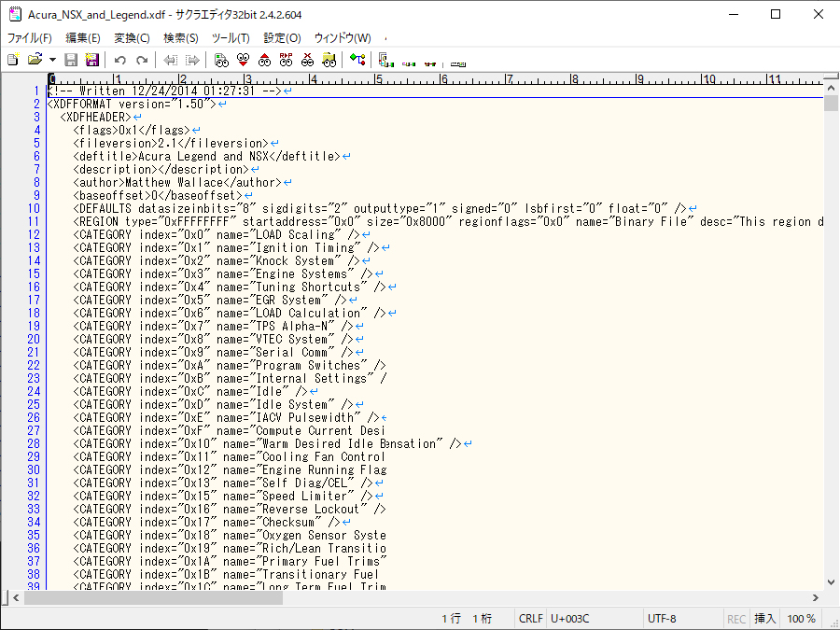Click the horizontal scrollbar right arrow
Screen dimensions: 840x630
(816, 597)
